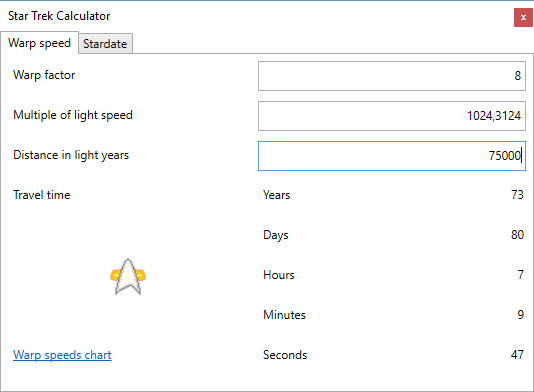Click the Years label

pos(277,195)
